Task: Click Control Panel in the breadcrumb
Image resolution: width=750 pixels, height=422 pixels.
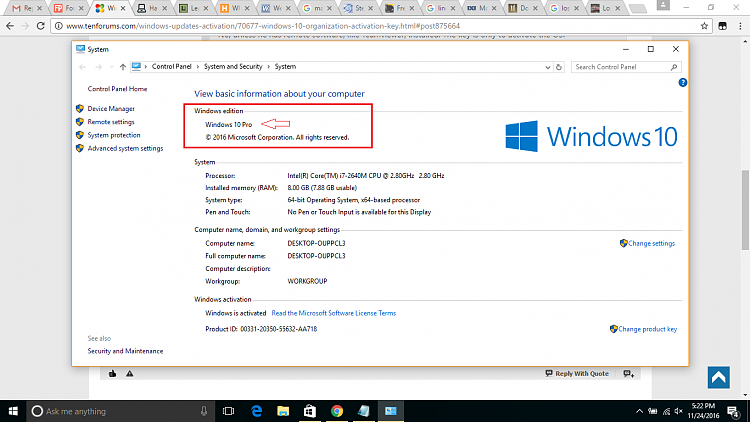Action: [x=171, y=67]
